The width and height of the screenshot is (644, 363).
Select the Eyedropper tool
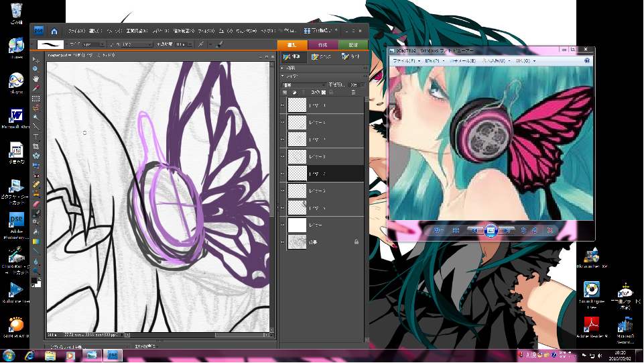pos(36,89)
